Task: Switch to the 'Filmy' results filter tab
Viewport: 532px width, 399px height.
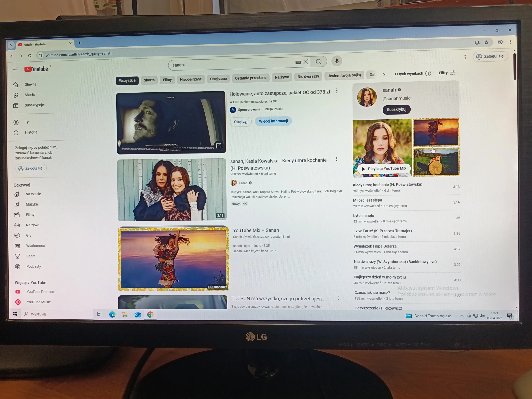Action: (167, 80)
